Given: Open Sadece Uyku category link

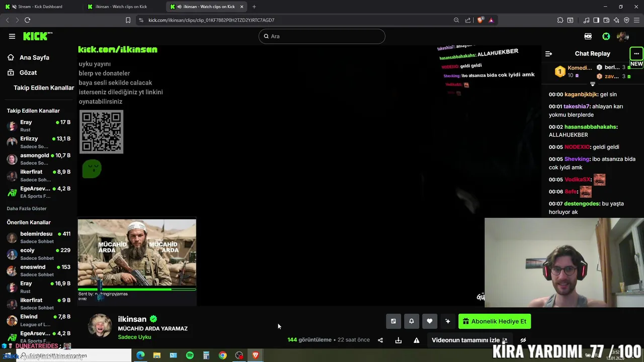Looking at the screenshot, I should [x=134, y=337].
